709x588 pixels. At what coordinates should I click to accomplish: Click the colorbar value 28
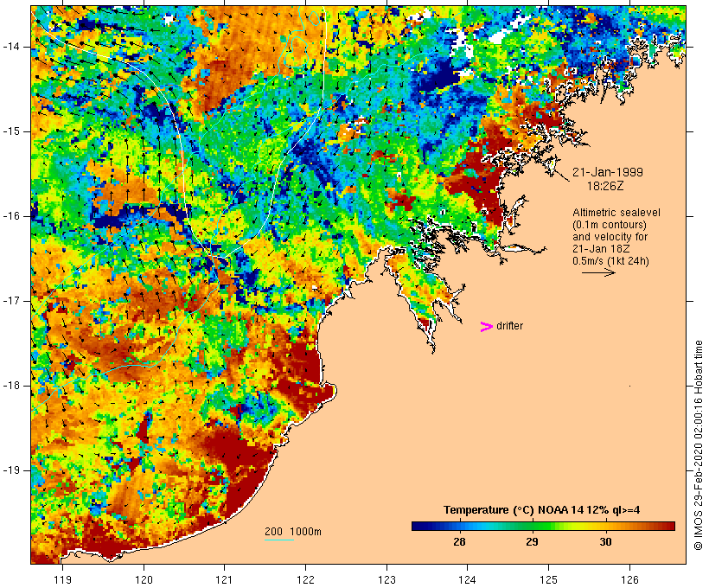click(x=459, y=541)
